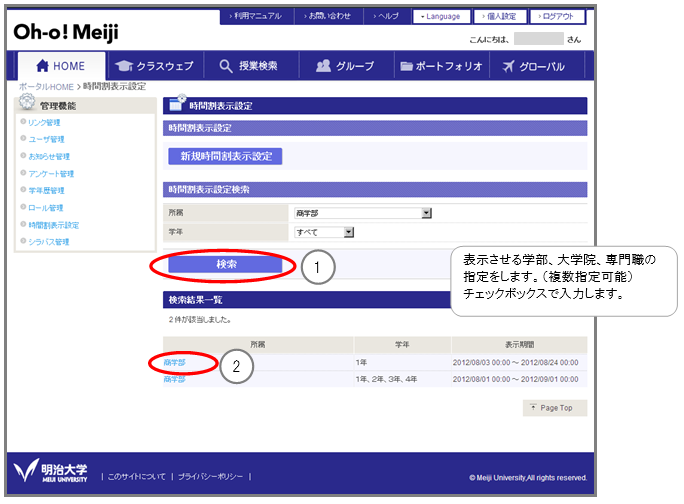Click the 所属 results column header
This screenshot has height=504, width=684.
[258, 345]
